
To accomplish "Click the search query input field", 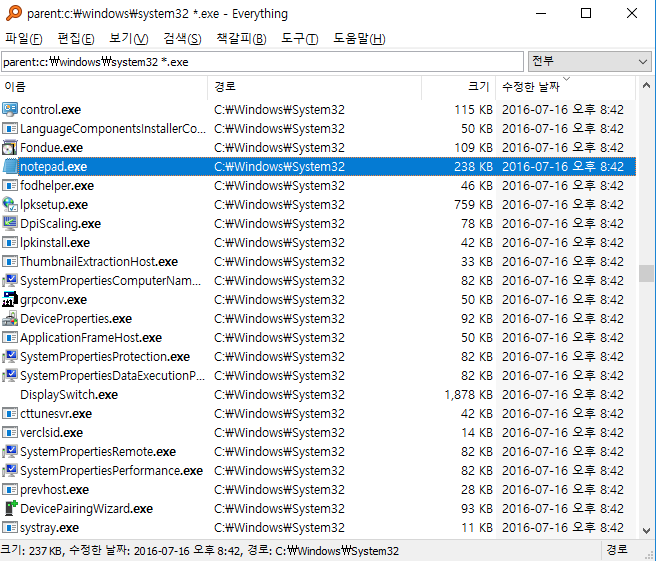I will click(262, 62).
